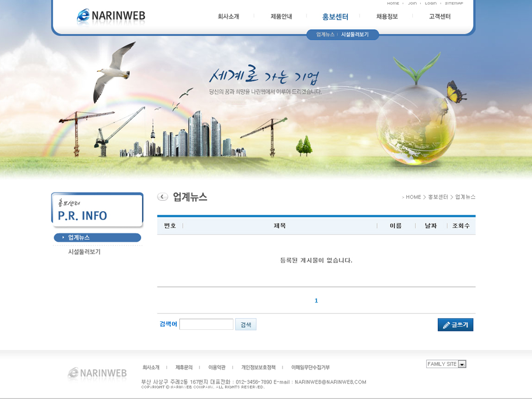Open 개인정보보호정책 footer link
The width and height of the screenshot is (532, 399).
[258, 367]
